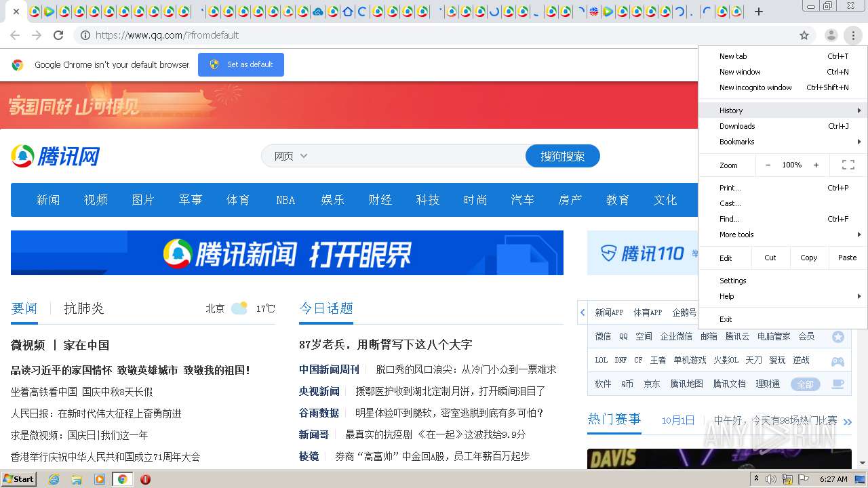Expand the Help submenu
This screenshot has width=868, height=488.
(x=783, y=296)
